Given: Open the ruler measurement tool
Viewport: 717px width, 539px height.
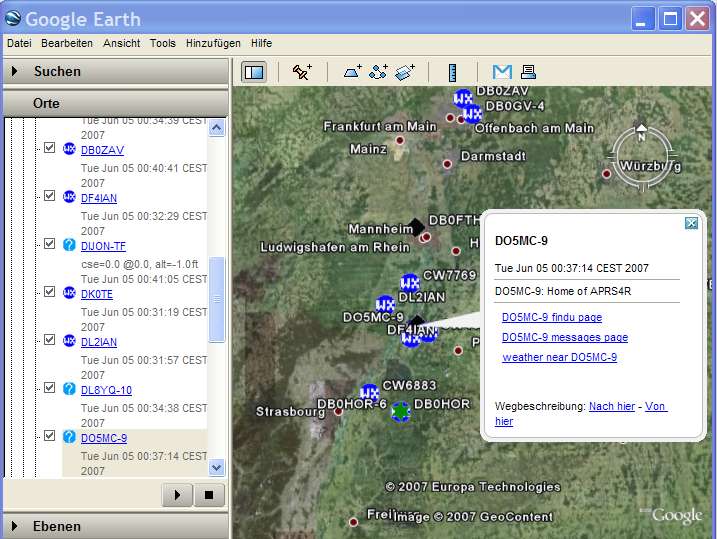Looking at the screenshot, I should [x=453, y=72].
